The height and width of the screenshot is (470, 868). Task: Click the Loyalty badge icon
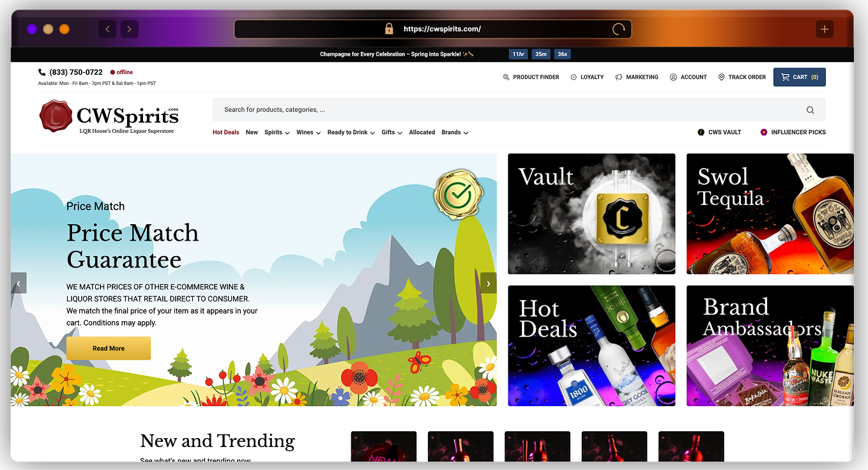(574, 77)
